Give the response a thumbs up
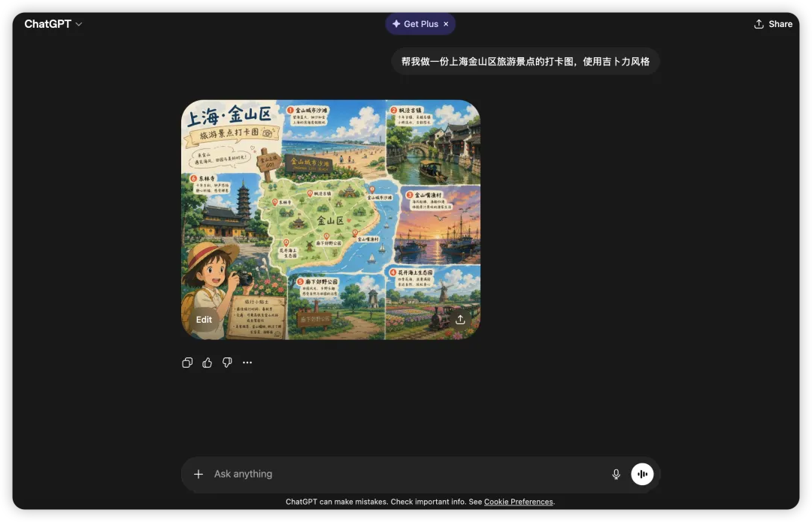Screen dimensions: 812x522 click(x=208, y=363)
